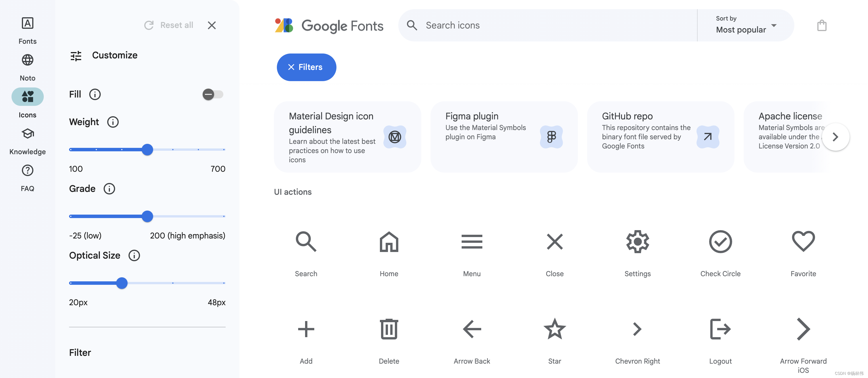The height and width of the screenshot is (378, 868).
Task: Toggle the Fill switch on
Action: [x=213, y=94]
